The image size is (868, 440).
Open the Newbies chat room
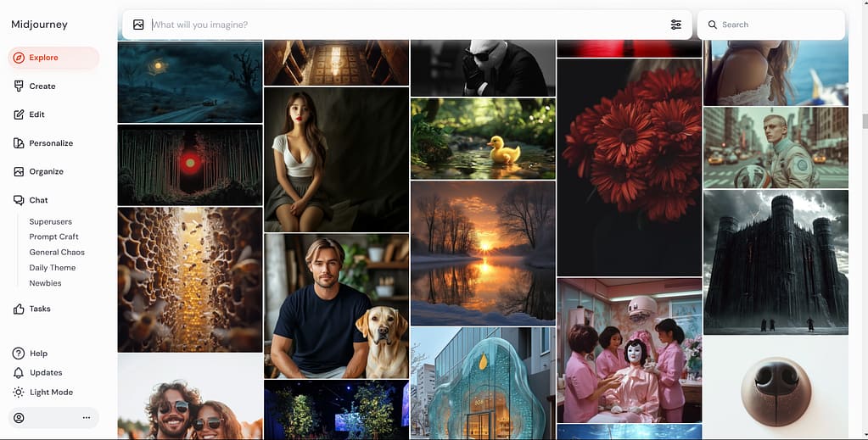coord(45,283)
